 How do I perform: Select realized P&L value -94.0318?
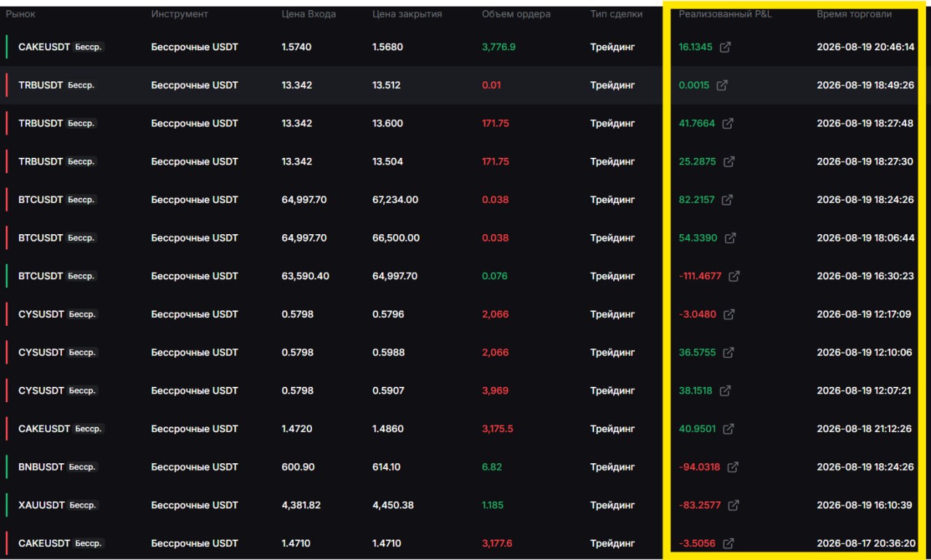(x=700, y=467)
